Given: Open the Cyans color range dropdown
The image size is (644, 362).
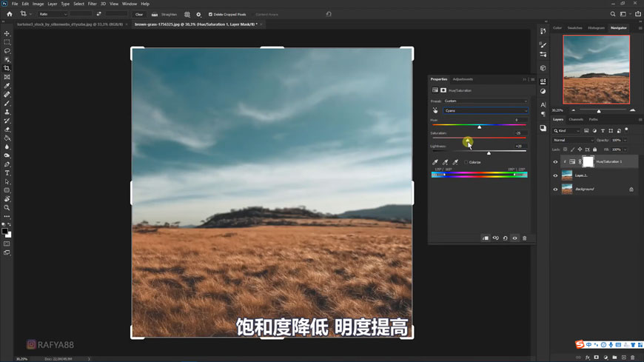Looking at the screenshot, I should click(485, 110).
